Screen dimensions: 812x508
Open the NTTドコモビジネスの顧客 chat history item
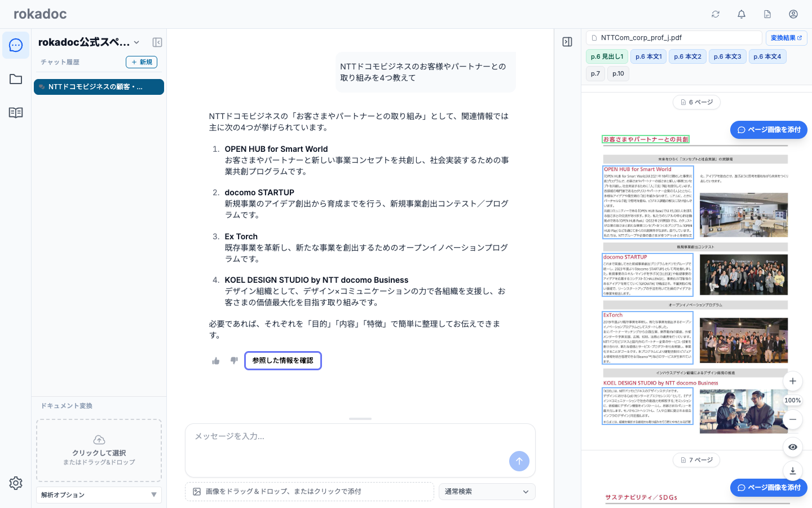pos(99,87)
